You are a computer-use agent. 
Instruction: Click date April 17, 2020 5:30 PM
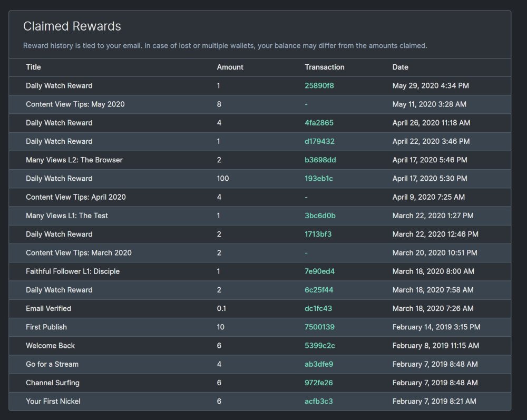coord(430,179)
